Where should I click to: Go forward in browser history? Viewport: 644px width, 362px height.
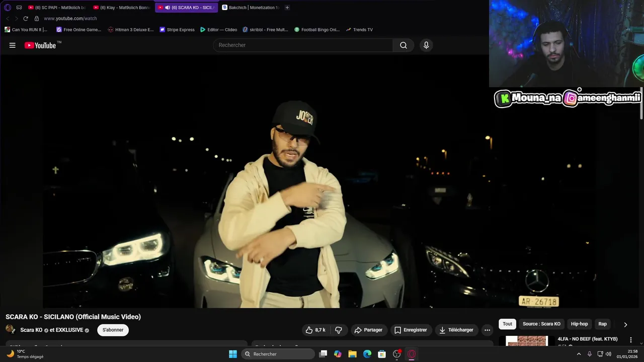[16, 19]
